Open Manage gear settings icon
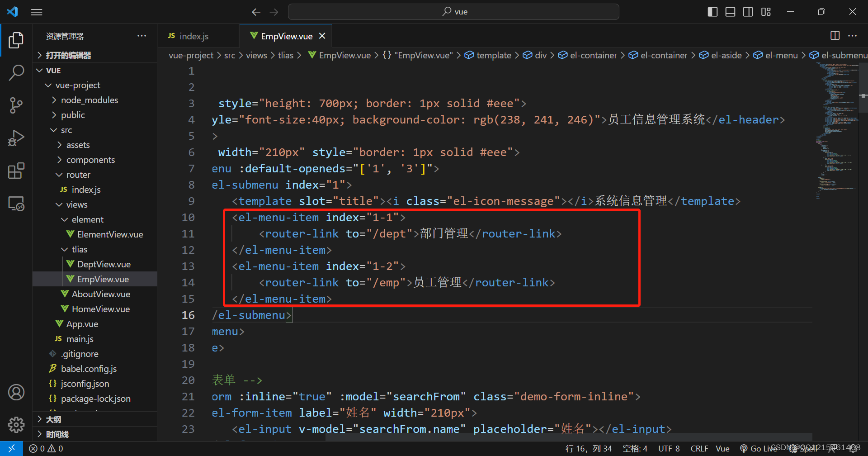 click(16, 424)
